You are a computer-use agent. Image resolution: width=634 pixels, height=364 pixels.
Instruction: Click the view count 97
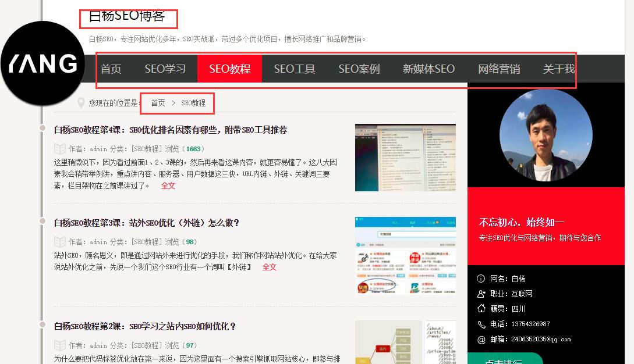pyautogui.click(x=190, y=345)
